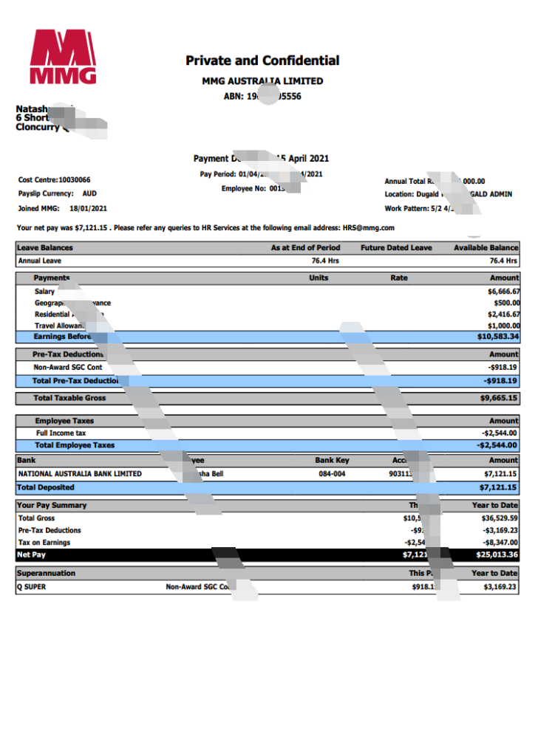Image resolution: width=535 pixels, height=756 pixels.
Task: Select the 'MMG AUSTRALIA LIMITED' company name
Action: pyautogui.click(x=262, y=81)
